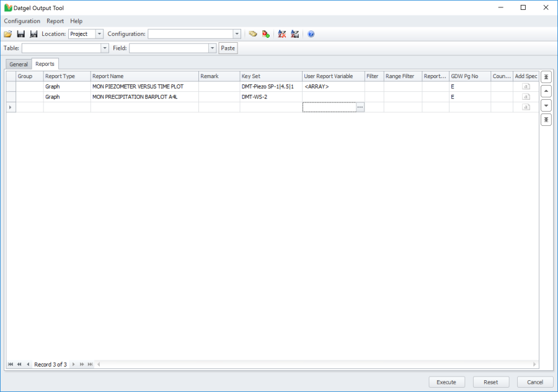Expand the Configuration combo box
Image resolution: width=558 pixels, height=392 pixels.
pos(237,34)
